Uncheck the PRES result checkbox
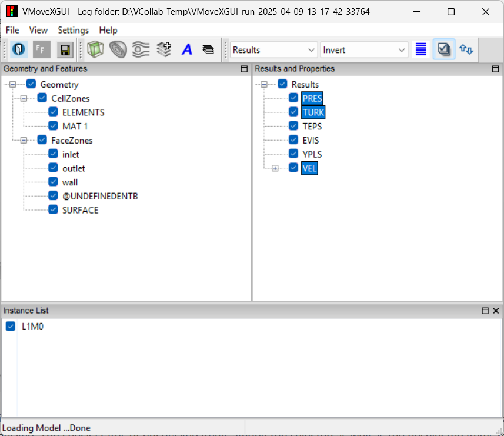The width and height of the screenshot is (504, 436). (293, 98)
